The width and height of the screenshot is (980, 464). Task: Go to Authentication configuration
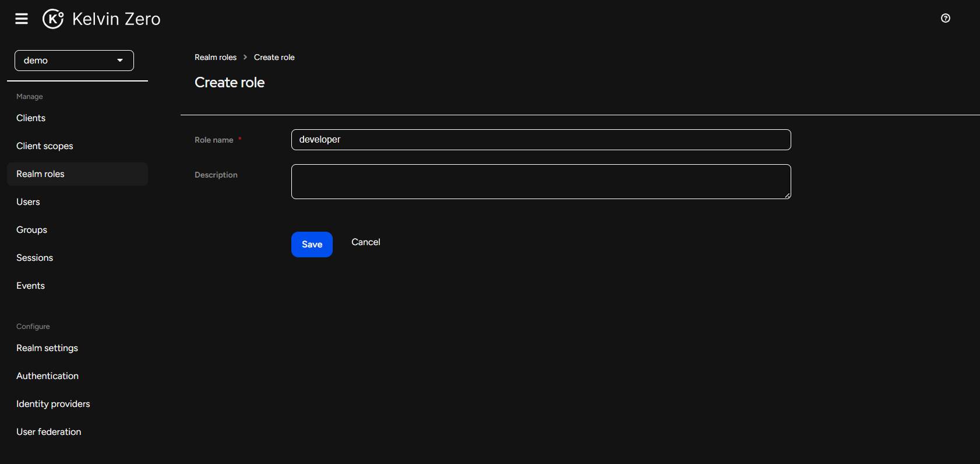(47, 376)
